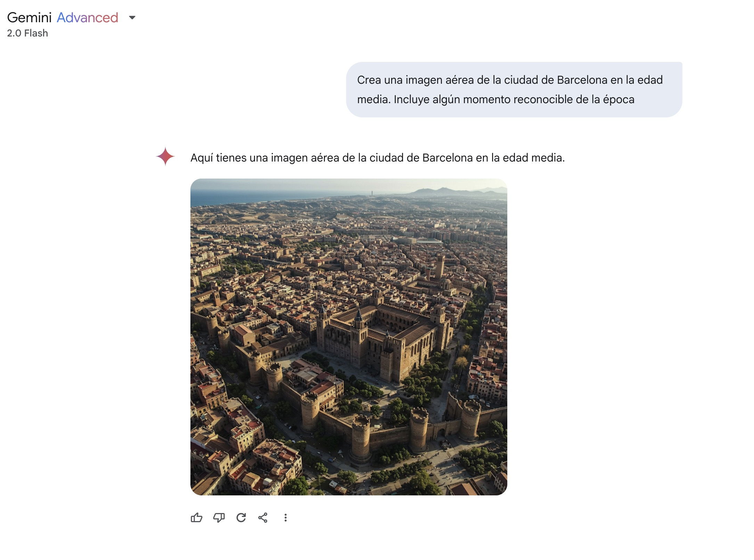Click the Gemini Advanced title

(x=63, y=17)
